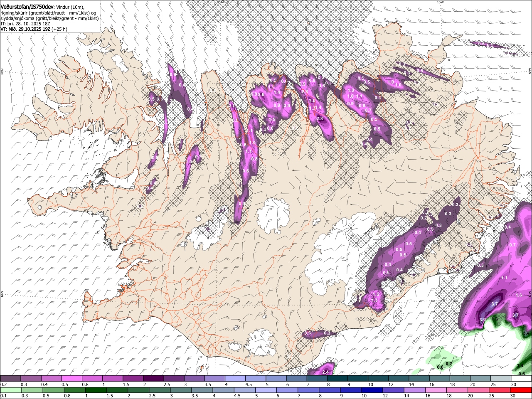Click the 0.2 label on the upper scale

tap(3, 384)
